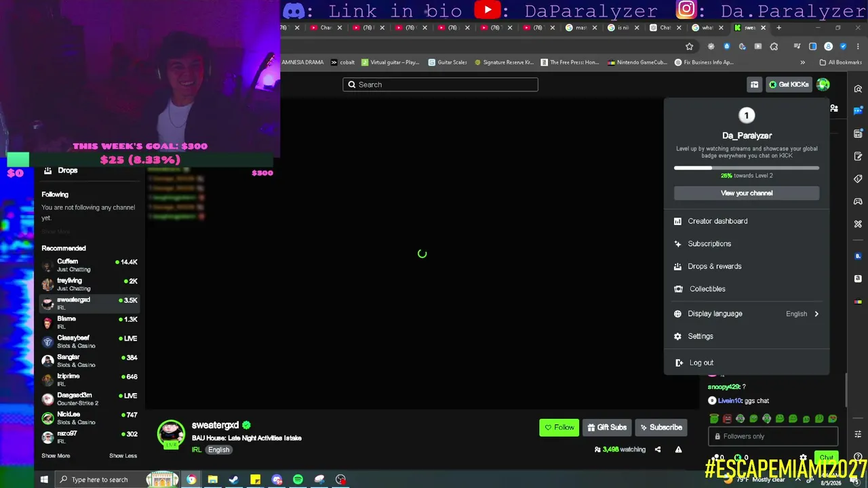Open chat settings gear icon
This screenshot has height=488, width=868.
[804, 458]
